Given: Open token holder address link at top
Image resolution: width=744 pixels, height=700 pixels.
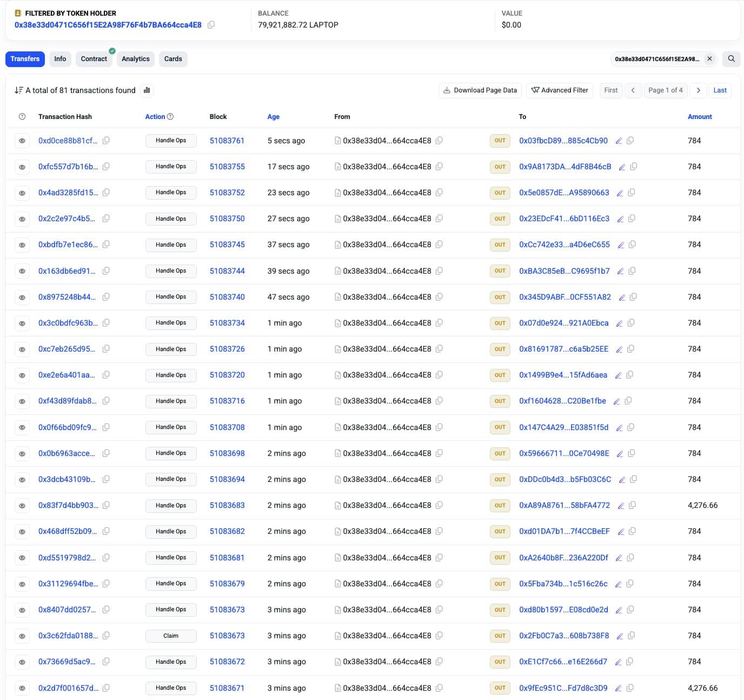Looking at the screenshot, I should [108, 25].
